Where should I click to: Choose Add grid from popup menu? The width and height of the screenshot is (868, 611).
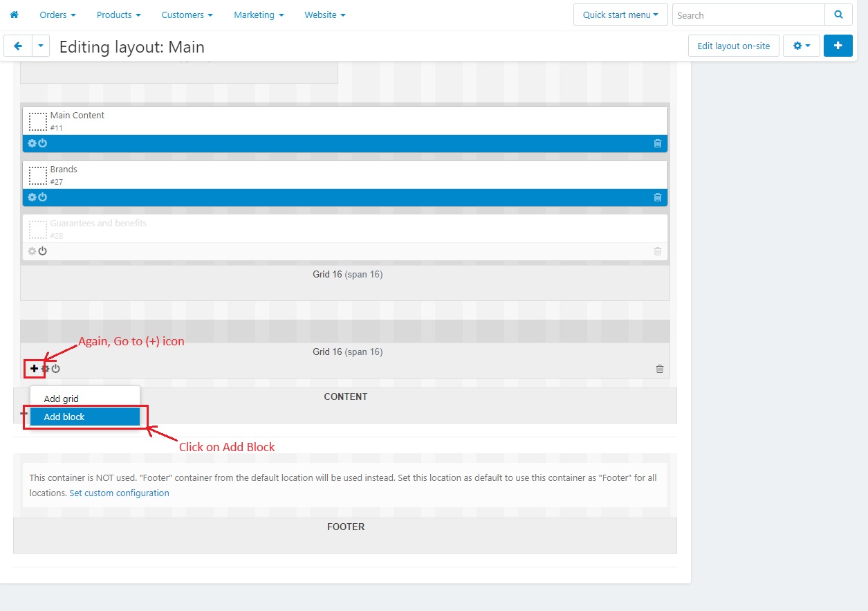click(x=85, y=399)
